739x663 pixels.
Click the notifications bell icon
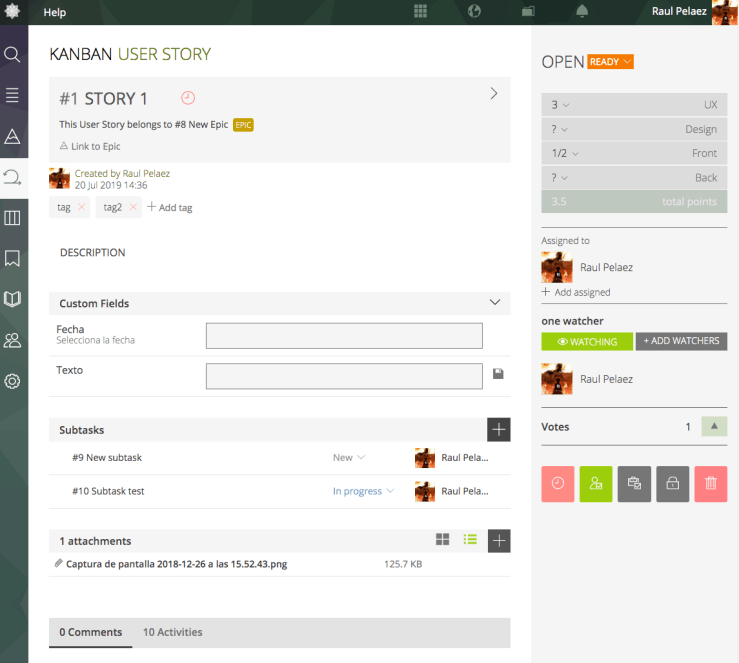(x=582, y=11)
